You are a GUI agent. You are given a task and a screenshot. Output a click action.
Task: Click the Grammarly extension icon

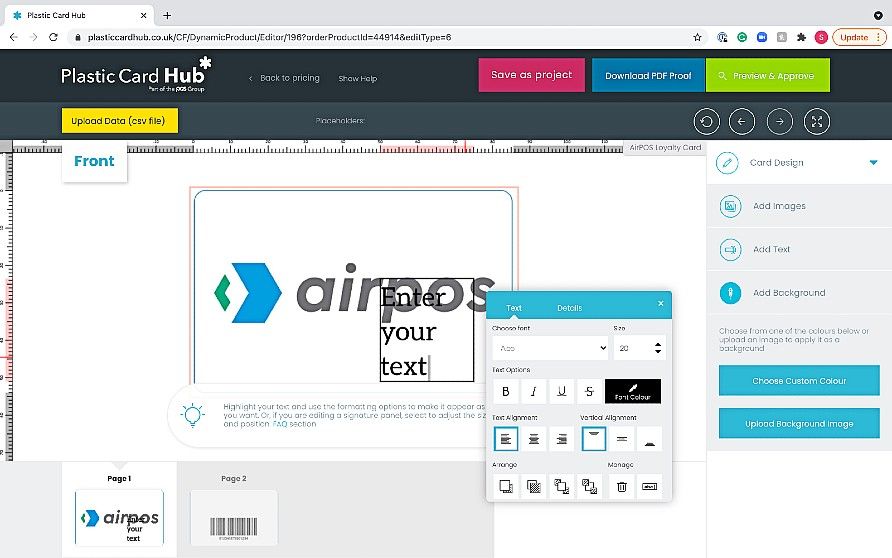[742, 38]
